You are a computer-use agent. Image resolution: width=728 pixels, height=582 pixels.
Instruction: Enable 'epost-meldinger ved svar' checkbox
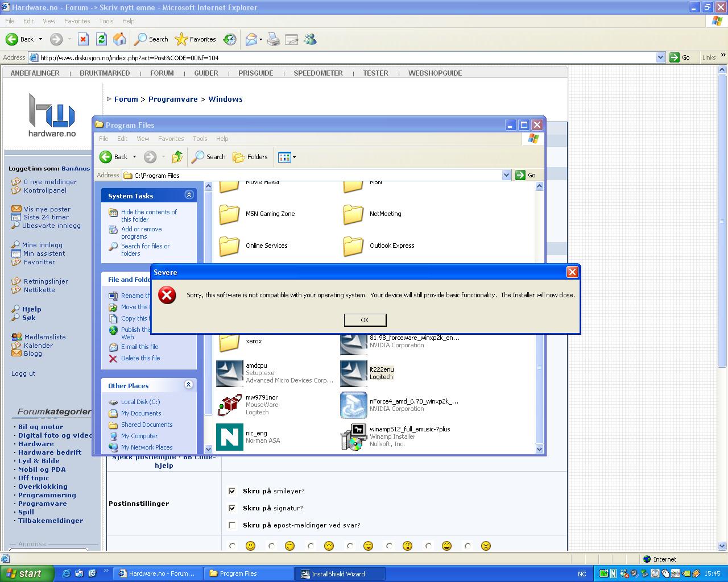click(232, 525)
